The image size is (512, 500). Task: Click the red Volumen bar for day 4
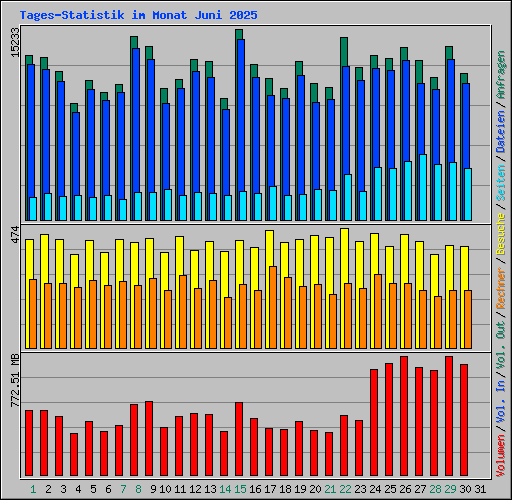(x=74, y=455)
